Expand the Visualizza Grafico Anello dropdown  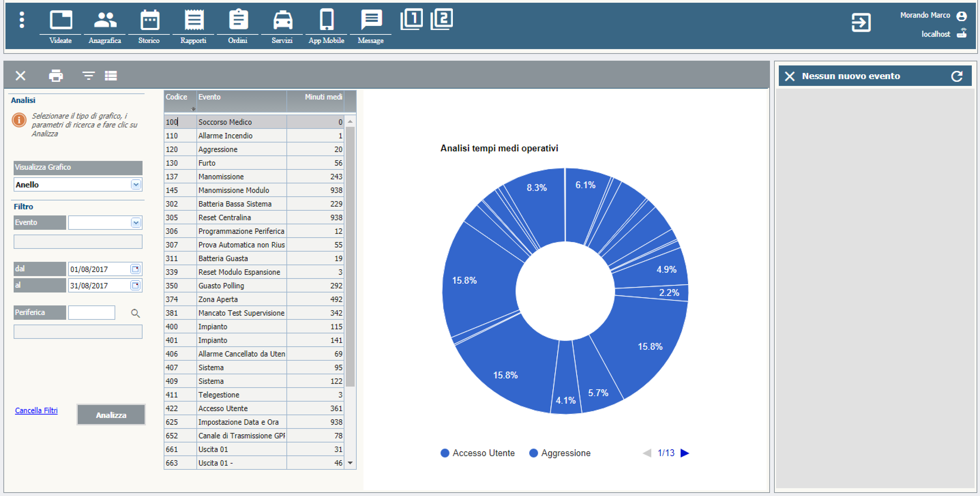coord(136,185)
